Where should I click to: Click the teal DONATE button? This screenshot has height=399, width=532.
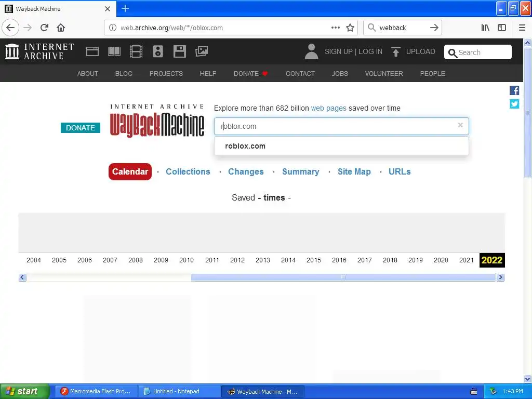pos(81,128)
